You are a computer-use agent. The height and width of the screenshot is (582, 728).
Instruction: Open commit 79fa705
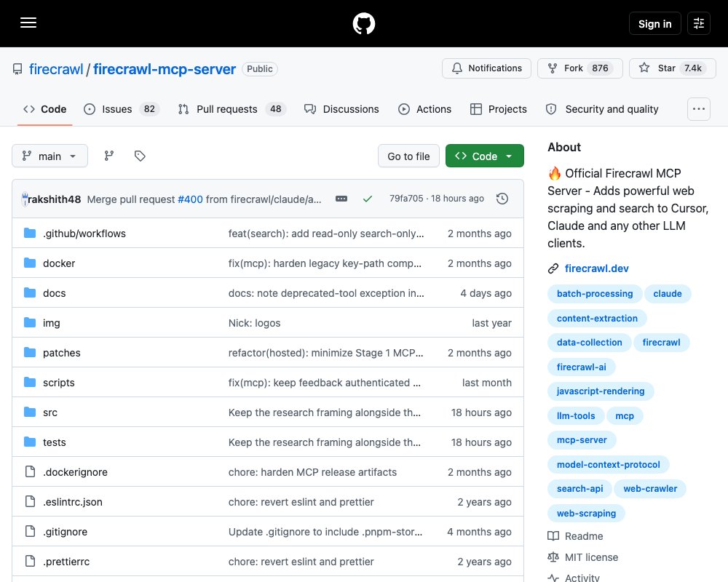[406, 198]
